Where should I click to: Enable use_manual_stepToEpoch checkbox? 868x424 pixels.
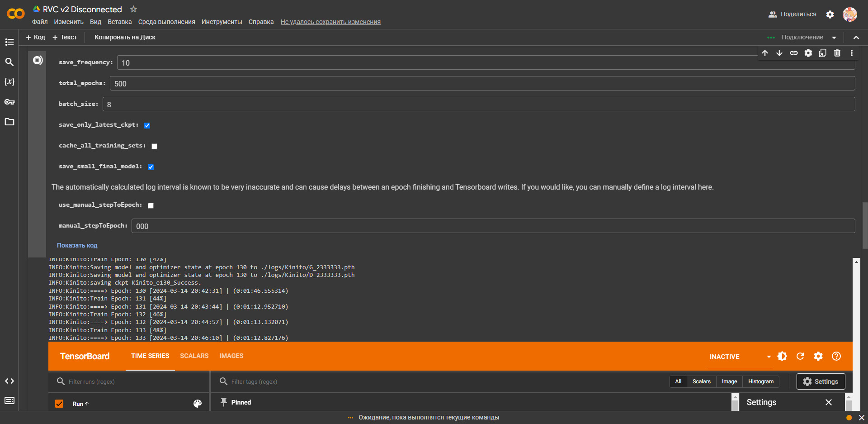(x=151, y=205)
